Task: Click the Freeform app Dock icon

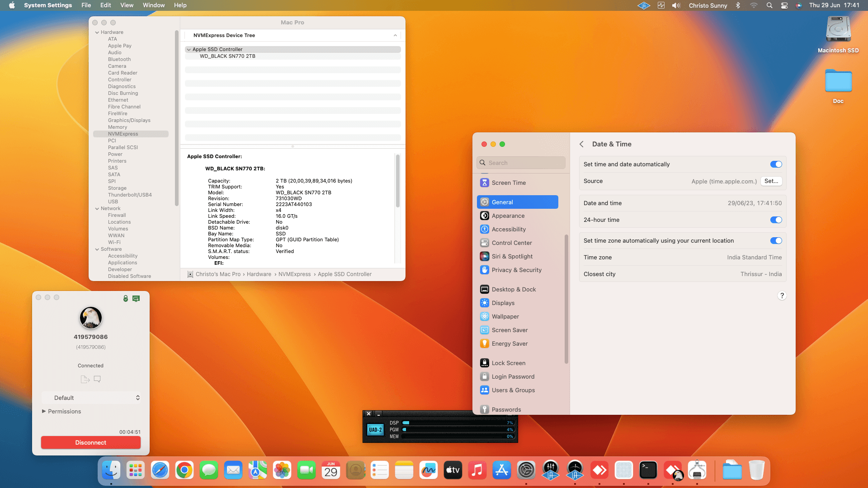Action: [x=428, y=470]
